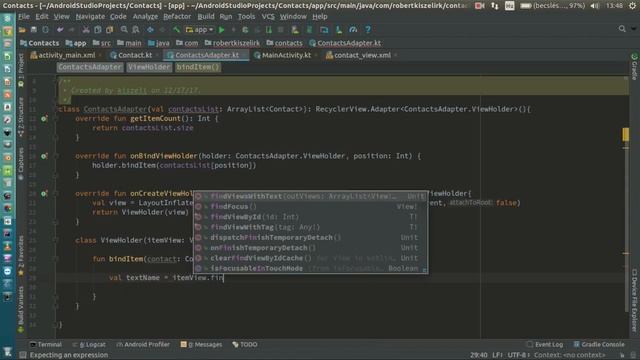Viewport: 640px width, 360px height.
Task: Toggle tool window buttons in status bar corner
Action: (x=23, y=355)
